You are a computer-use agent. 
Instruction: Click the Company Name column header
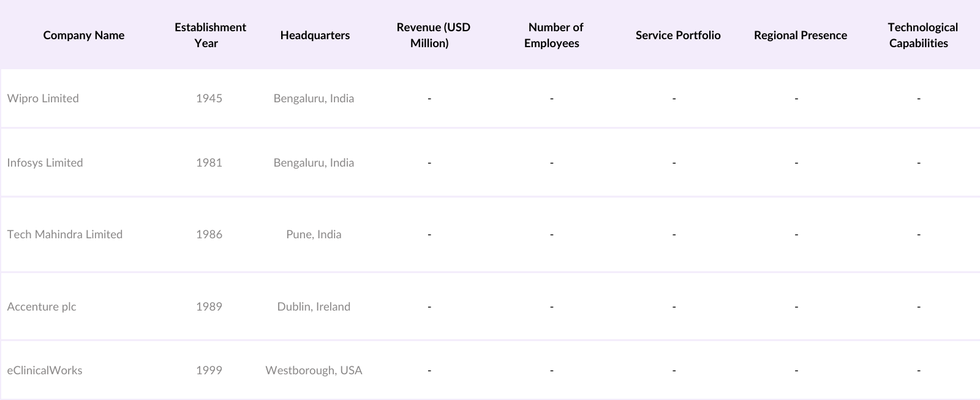pos(83,35)
